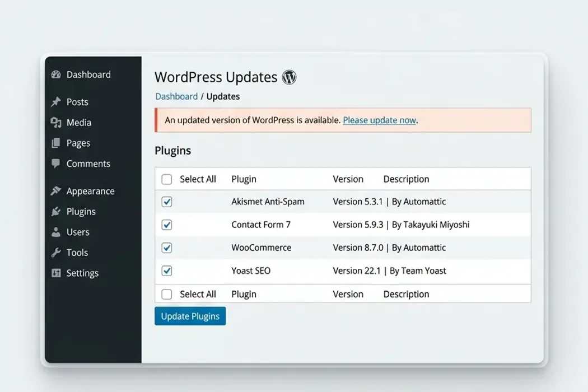Click the Plugins section heading
588x392 pixels.
coord(173,151)
